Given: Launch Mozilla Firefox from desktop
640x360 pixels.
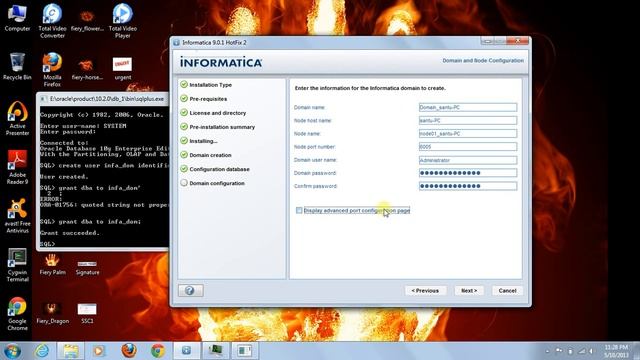Looking at the screenshot, I should click(x=52, y=69).
